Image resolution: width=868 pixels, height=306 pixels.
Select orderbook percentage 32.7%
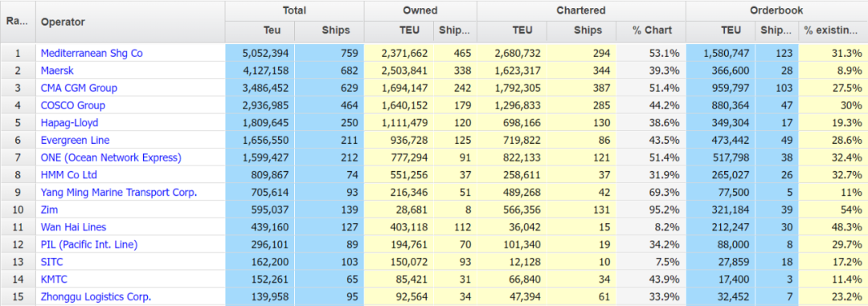click(x=848, y=175)
